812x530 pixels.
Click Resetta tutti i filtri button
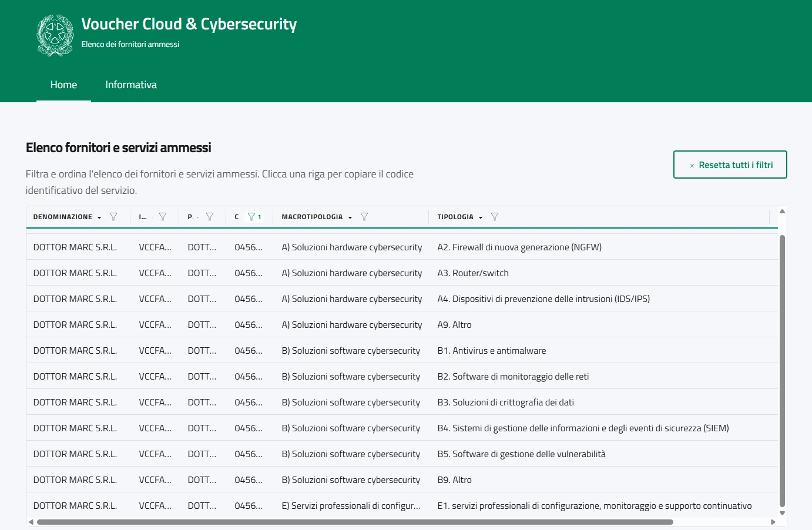(730, 165)
